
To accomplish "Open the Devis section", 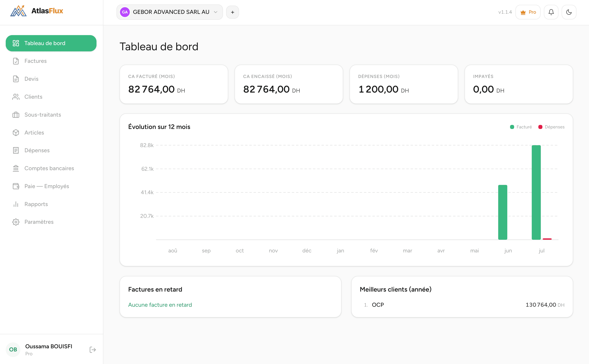I will (x=51, y=79).
